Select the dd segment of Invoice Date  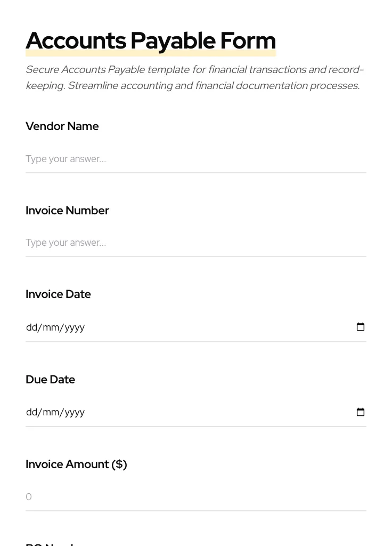click(x=31, y=327)
